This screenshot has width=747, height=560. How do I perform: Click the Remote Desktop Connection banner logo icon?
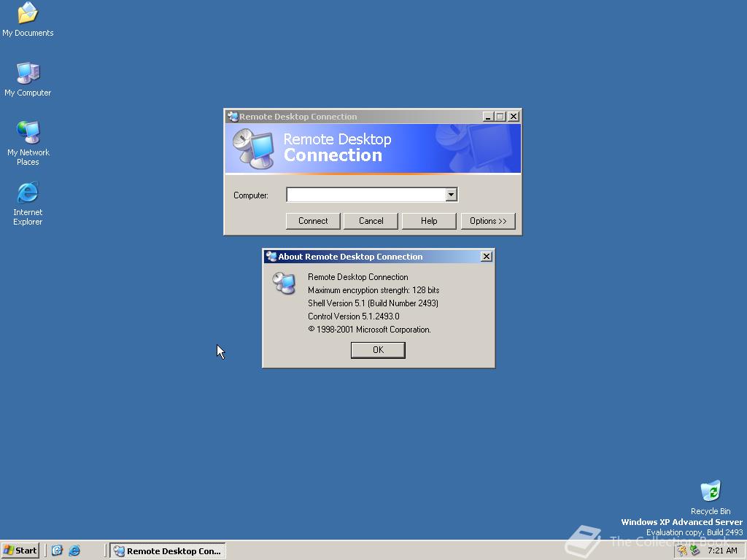click(x=253, y=149)
